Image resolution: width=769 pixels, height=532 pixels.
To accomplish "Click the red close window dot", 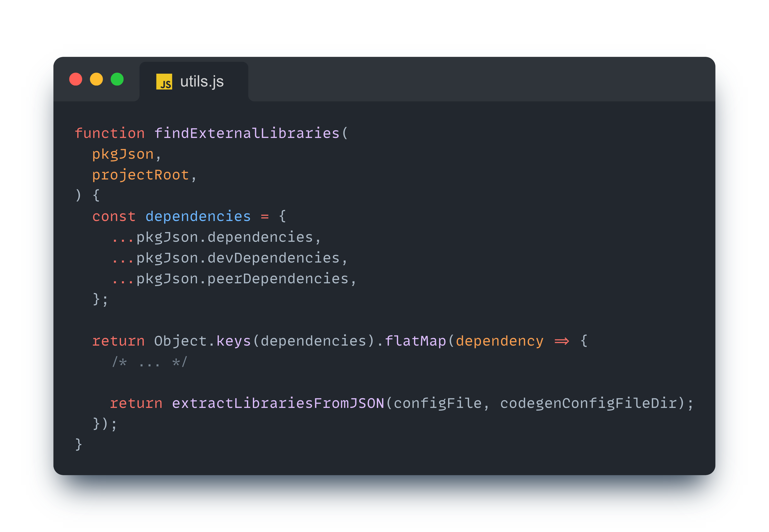I will (x=76, y=79).
